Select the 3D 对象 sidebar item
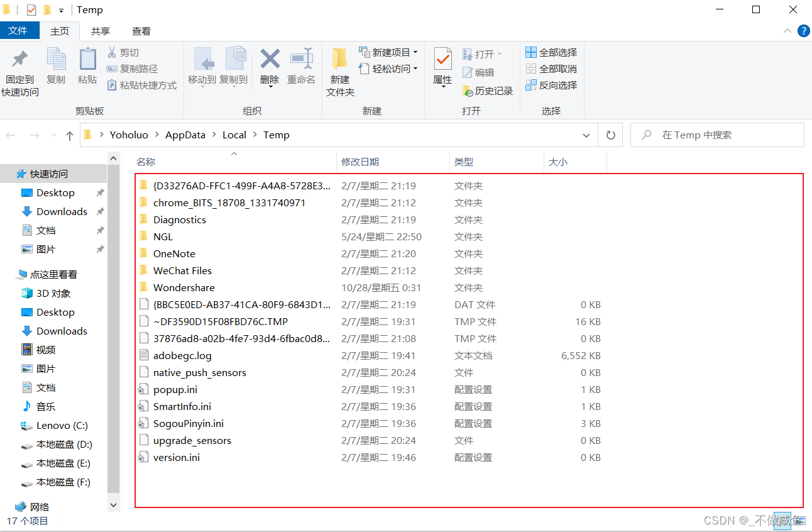This screenshot has width=812, height=532. coord(53,293)
